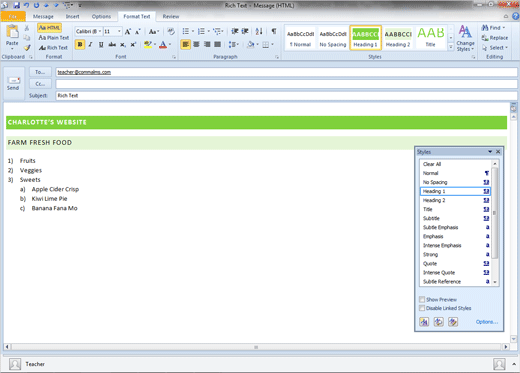The image size is (520, 373).
Task: Click the Decrease Indent icon
Action: 235,31
